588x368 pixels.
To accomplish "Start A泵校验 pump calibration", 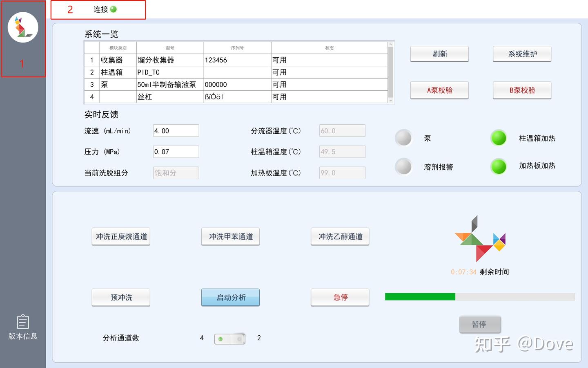I will [x=439, y=90].
